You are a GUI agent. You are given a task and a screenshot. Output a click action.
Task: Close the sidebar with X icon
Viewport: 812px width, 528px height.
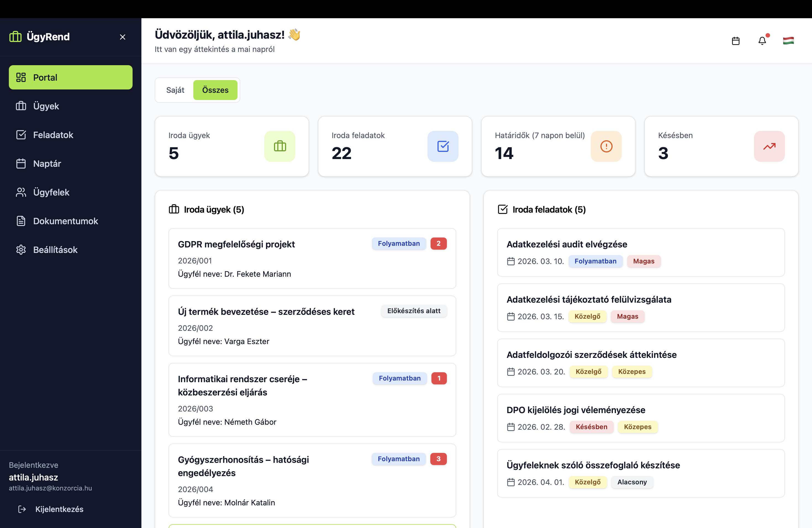click(122, 37)
